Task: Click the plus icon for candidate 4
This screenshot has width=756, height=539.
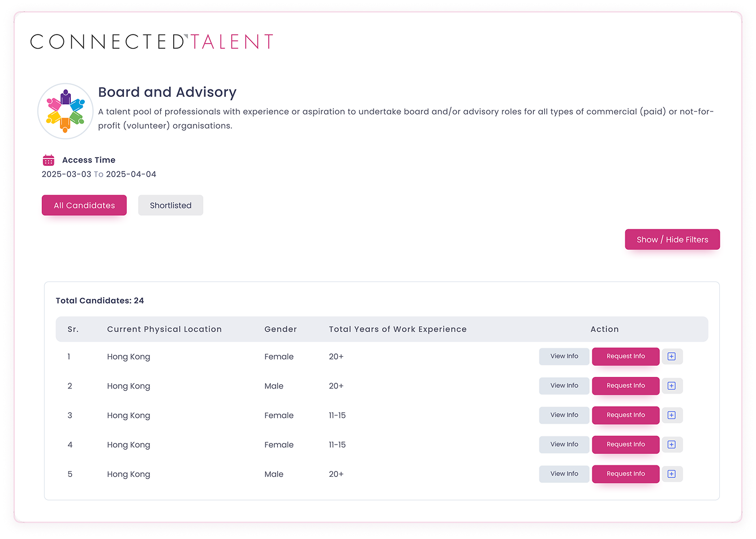Action: 672,444
